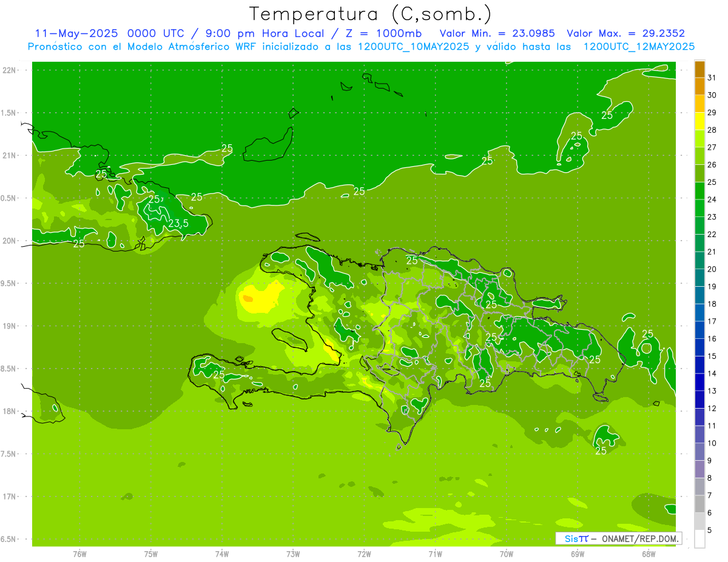728x562 pixels.
Task: Pick the yellow band between 28 and 29
Action: (x=699, y=121)
